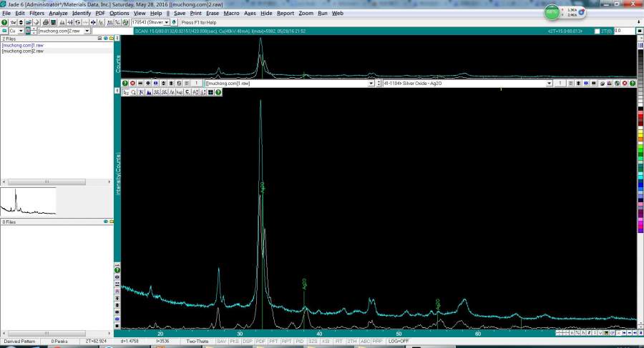The image size is (644, 348).
Task: Click the zoom magnifier tool above the plot
Action: [x=133, y=92]
